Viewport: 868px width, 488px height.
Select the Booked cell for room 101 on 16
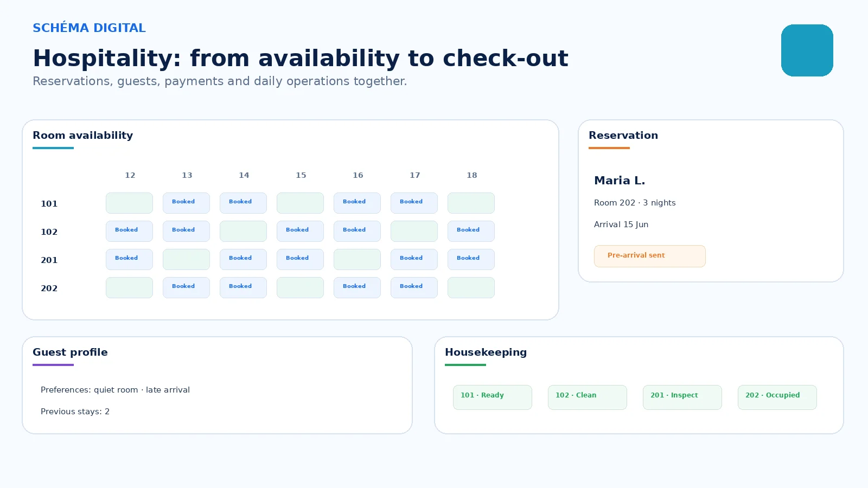point(357,203)
